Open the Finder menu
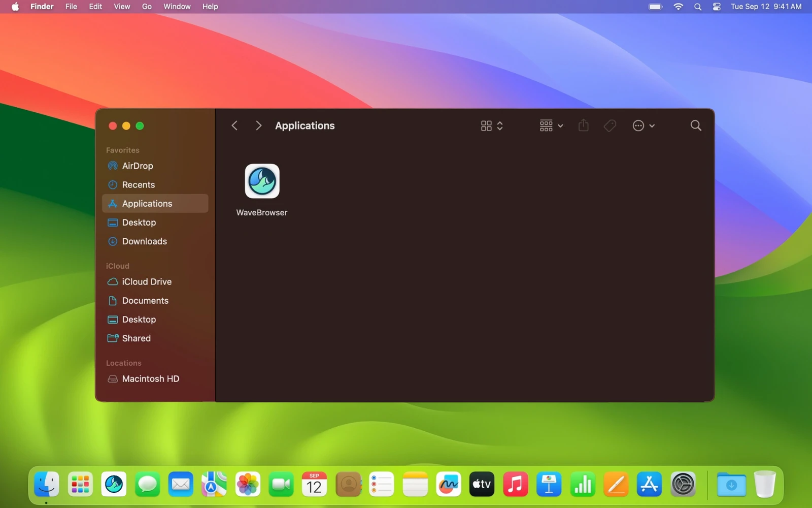Screen dimensions: 812x508 click(x=42, y=7)
